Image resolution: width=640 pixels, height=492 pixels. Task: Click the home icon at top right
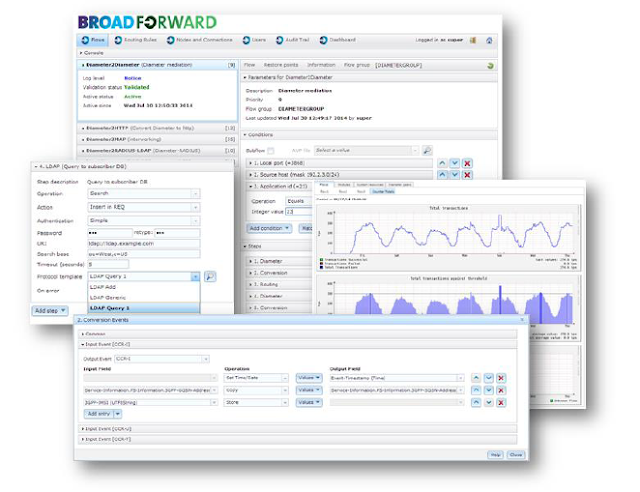tap(489, 40)
